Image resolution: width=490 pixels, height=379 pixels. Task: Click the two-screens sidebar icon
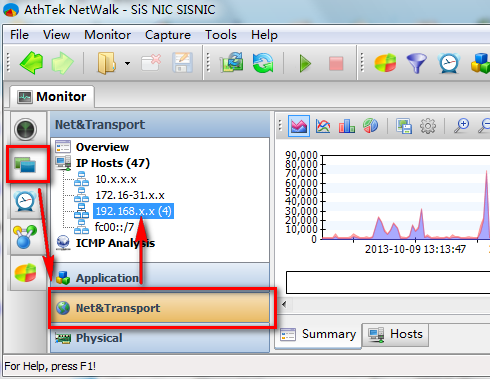(x=26, y=165)
